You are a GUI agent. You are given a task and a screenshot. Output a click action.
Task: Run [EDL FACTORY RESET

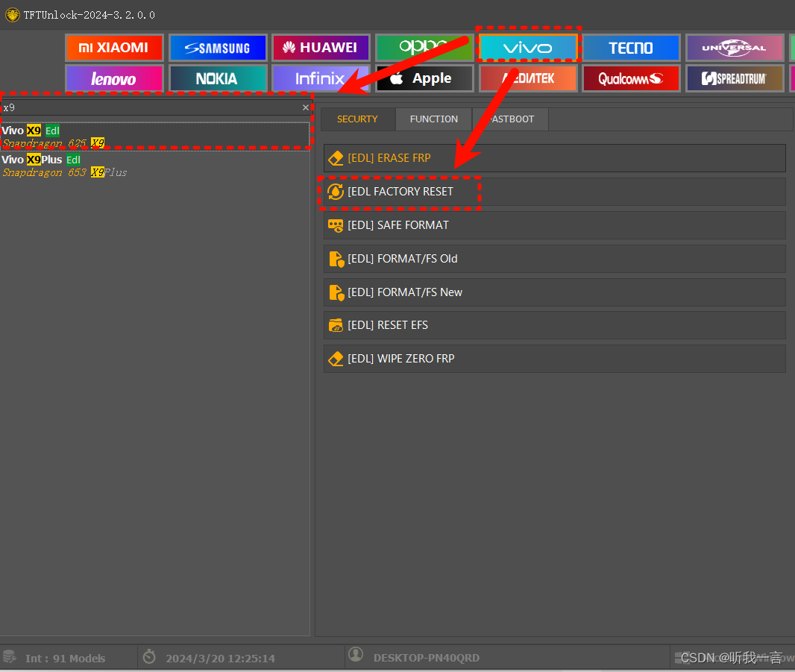(x=555, y=192)
